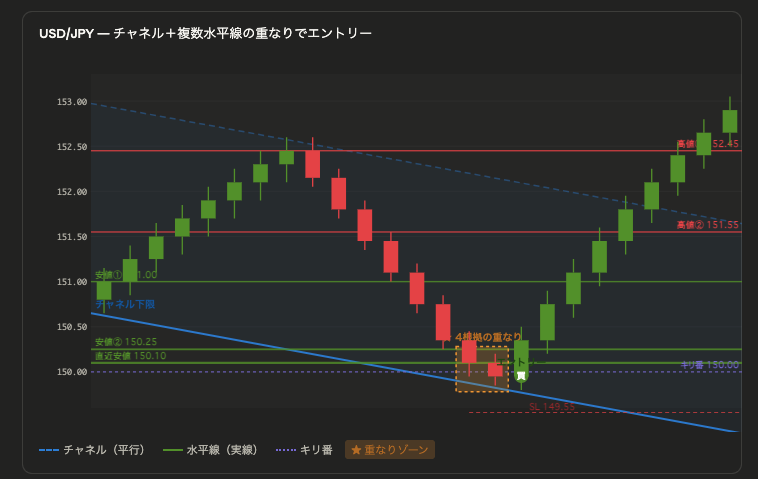Click the 150.50 price axis tick
The image size is (758, 479).
72,327
